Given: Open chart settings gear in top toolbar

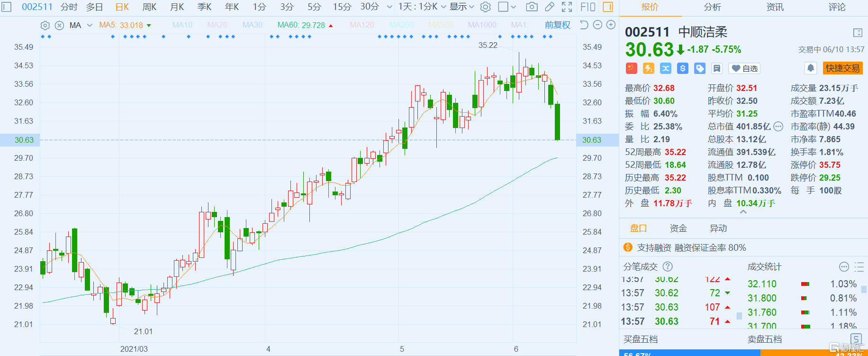Looking at the screenshot, I should 485,7.
